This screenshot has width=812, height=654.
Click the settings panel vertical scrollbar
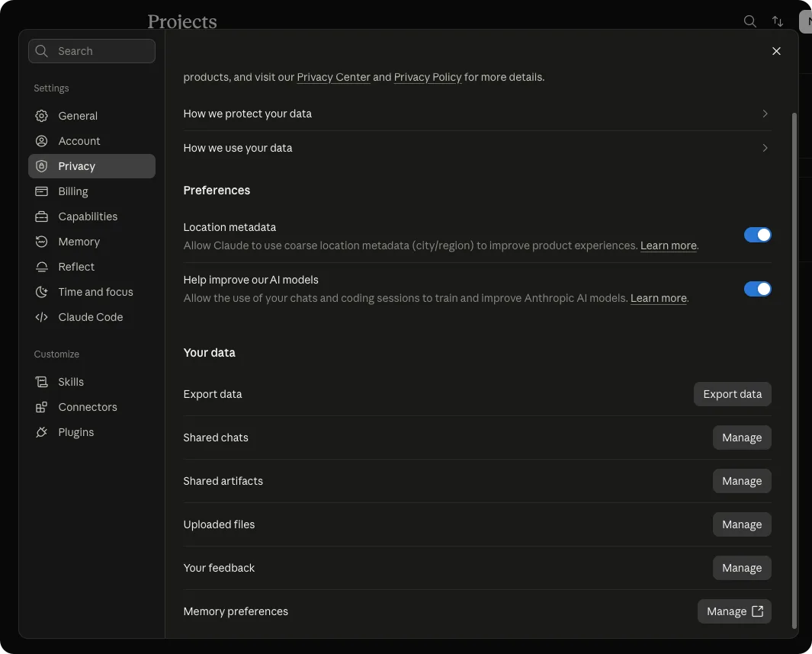[794, 370]
